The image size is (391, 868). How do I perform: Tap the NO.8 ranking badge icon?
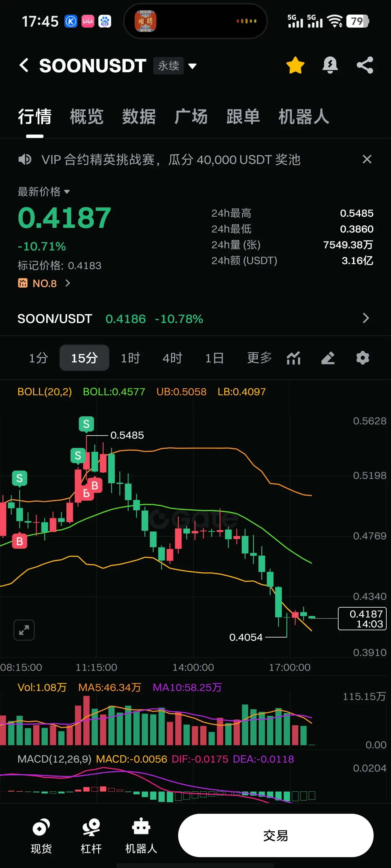[x=23, y=283]
